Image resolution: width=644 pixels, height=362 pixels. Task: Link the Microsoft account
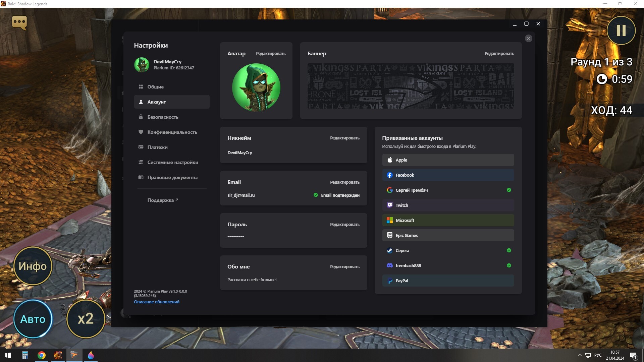pyautogui.click(x=448, y=220)
